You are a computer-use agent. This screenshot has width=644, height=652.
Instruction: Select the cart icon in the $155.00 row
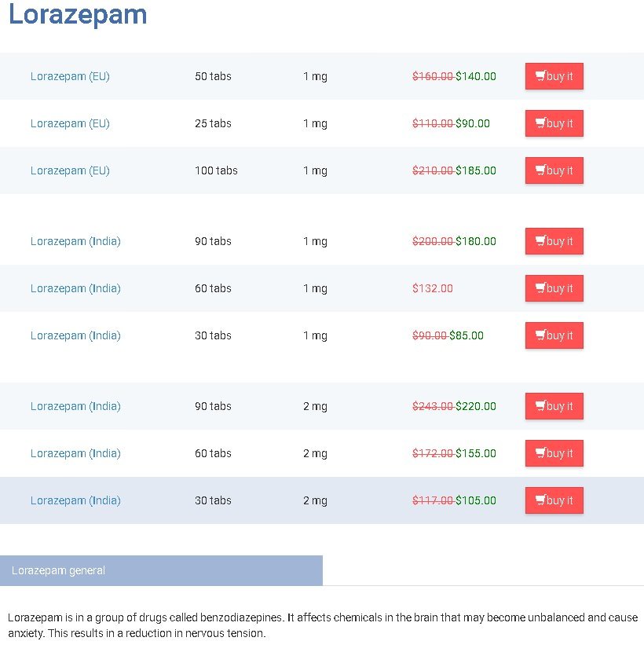click(x=540, y=453)
